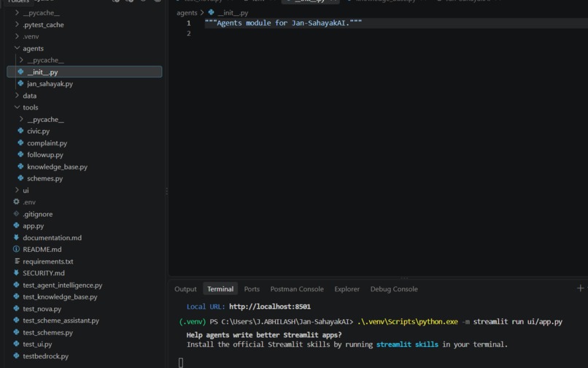Click the Python icon in the editor breadcrumb

211,12
